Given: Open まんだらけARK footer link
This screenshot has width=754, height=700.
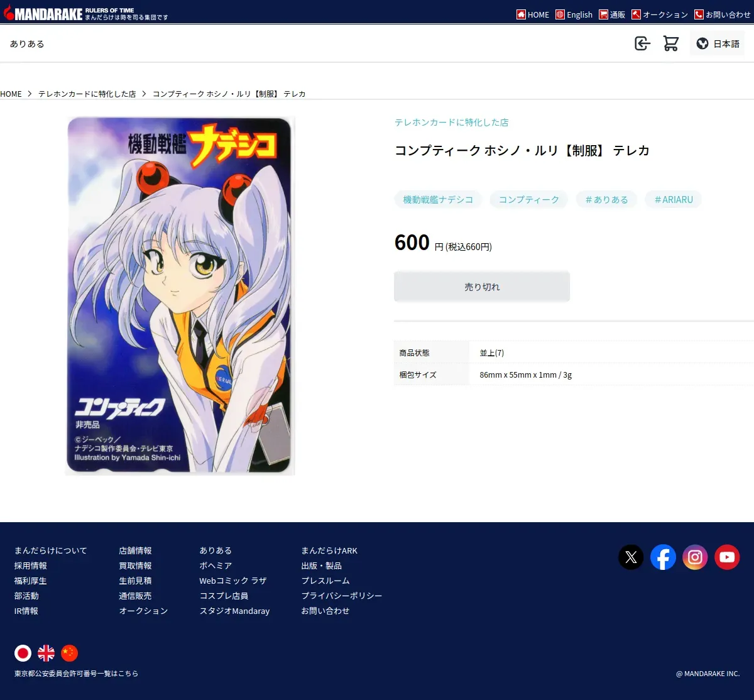Looking at the screenshot, I should (x=329, y=550).
